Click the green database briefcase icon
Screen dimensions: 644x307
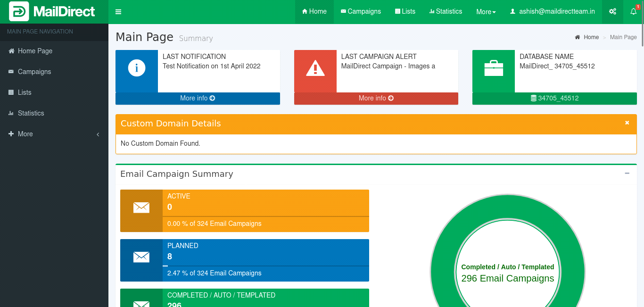click(x=494, y=68)
